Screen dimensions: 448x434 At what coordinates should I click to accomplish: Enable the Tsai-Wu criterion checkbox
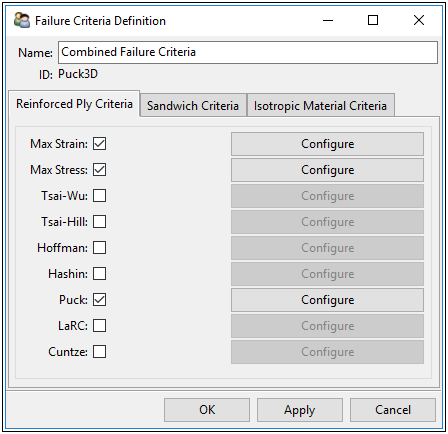99,196
